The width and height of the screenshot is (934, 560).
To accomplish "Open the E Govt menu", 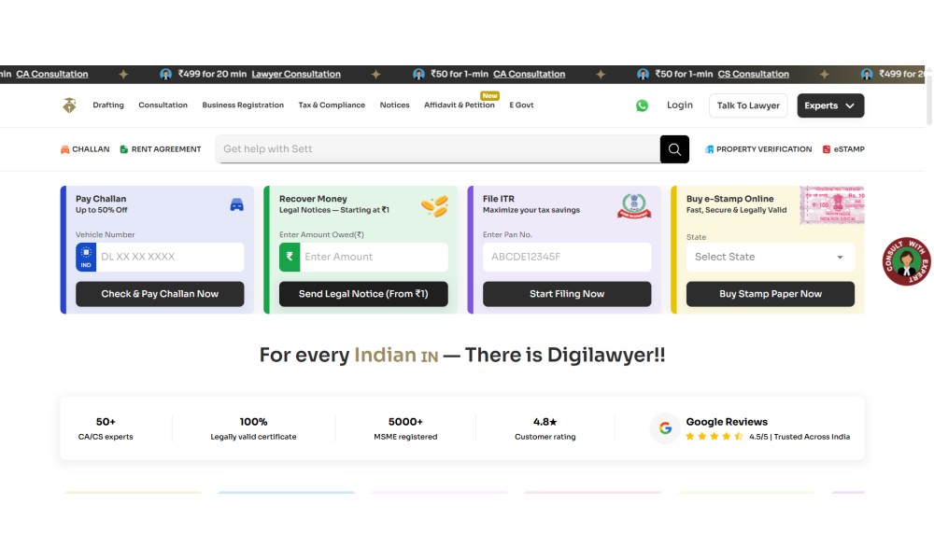I will coord(521,105).
